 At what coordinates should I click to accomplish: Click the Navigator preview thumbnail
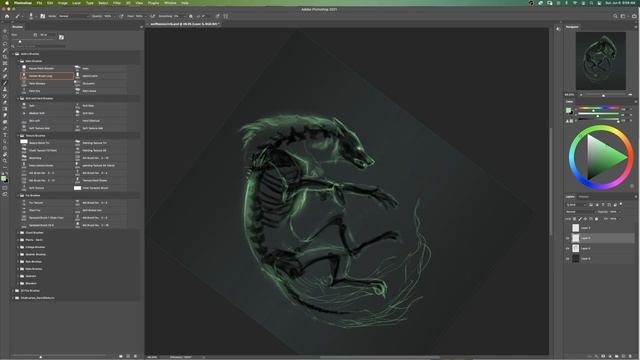click(x=600, y=61)
